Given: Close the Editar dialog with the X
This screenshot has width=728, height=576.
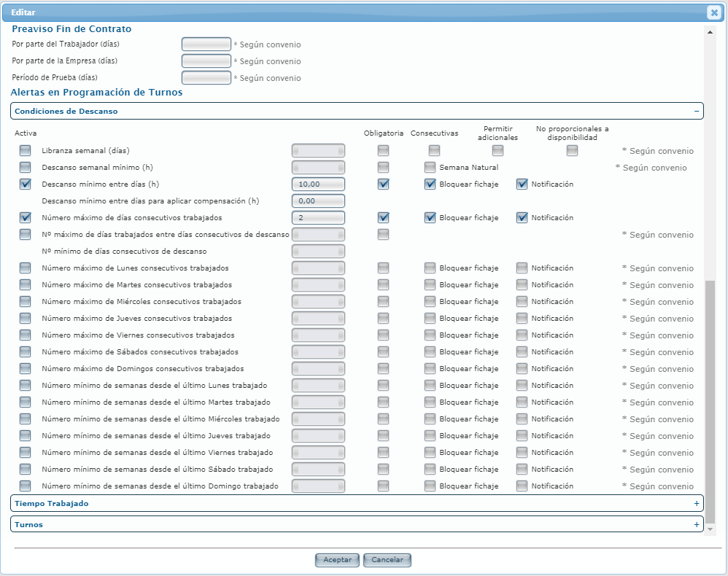Looking at the screenshot, I should pos(714,12).
